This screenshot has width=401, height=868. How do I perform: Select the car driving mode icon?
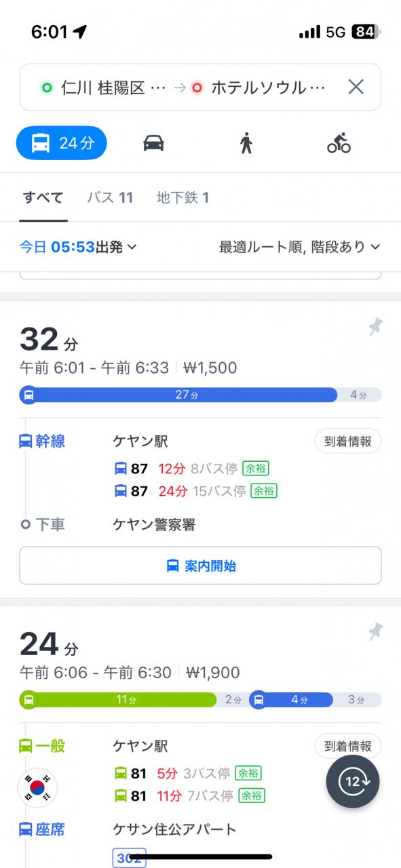tap(153, 143)
